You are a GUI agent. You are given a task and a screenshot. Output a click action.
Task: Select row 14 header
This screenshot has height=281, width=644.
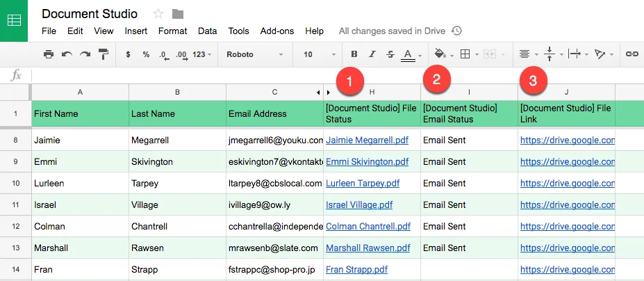point(15,269)
